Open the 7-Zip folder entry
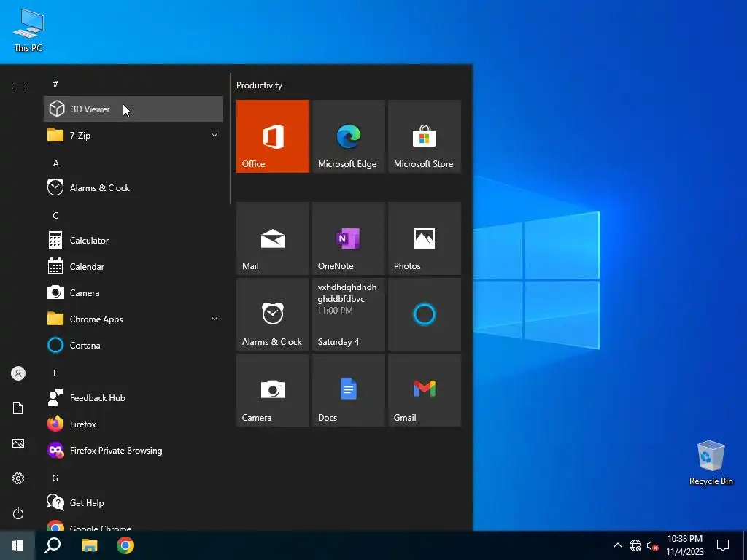747x560 pixels. point(133,135)
